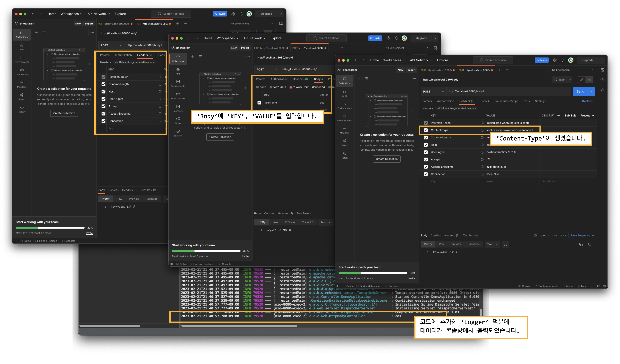Click the team progress bar in the front window
Viewport: 620px width, 364px height.
(x=372, y=273)
